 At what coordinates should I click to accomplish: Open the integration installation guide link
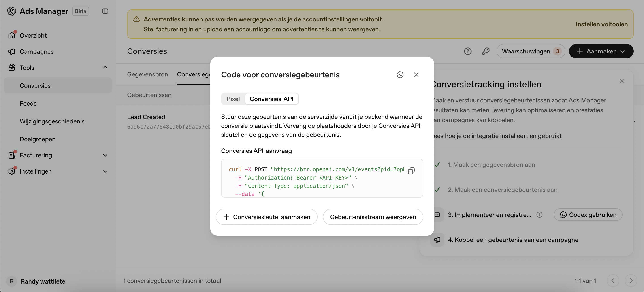pyautogui.click(x=497, y=136)
